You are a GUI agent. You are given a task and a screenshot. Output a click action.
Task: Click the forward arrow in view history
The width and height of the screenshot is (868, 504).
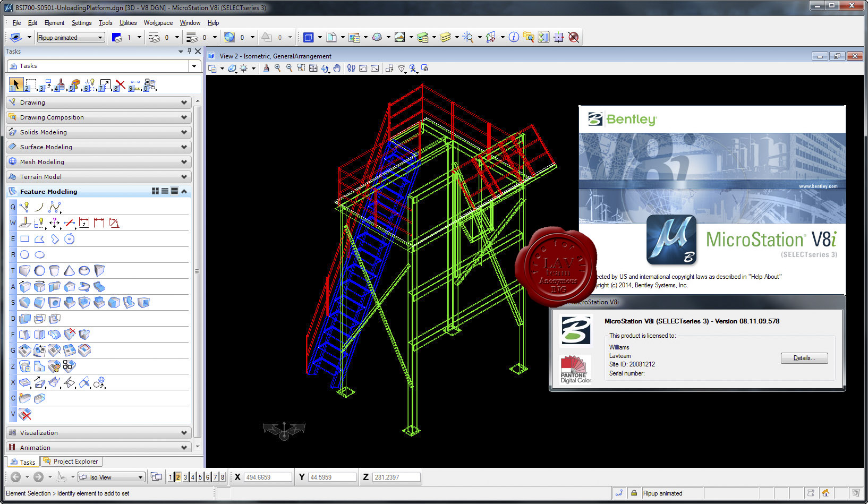pyautogui.click(x=38, y=477)
